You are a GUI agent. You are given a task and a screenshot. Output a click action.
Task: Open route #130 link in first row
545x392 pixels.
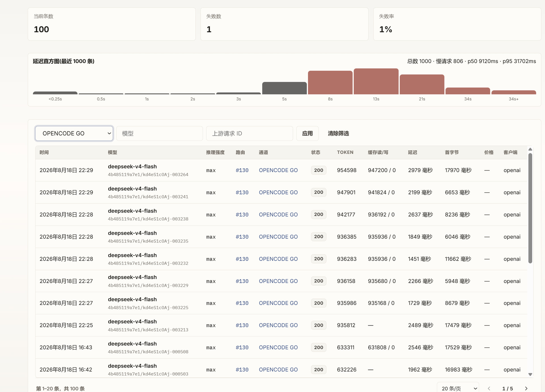pos(242,170)
